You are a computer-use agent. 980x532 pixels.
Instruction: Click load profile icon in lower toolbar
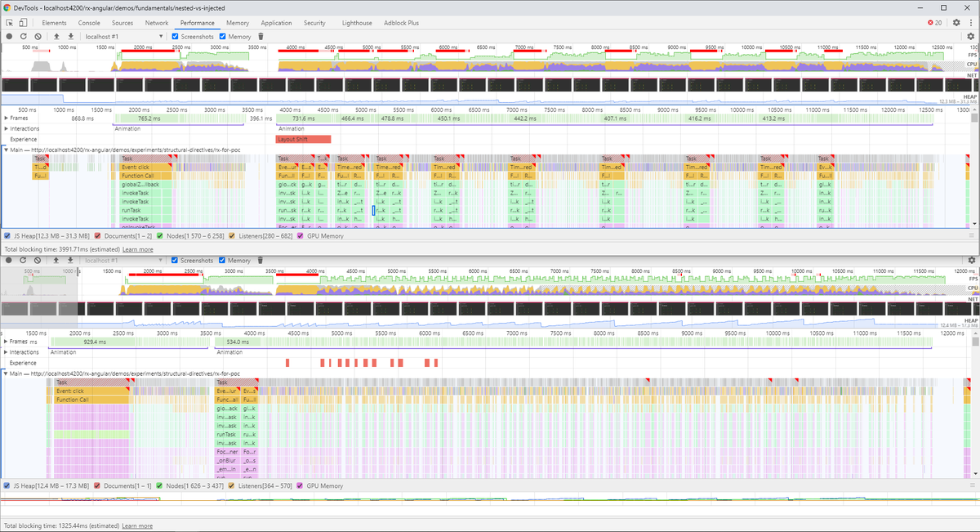point(56,261)
